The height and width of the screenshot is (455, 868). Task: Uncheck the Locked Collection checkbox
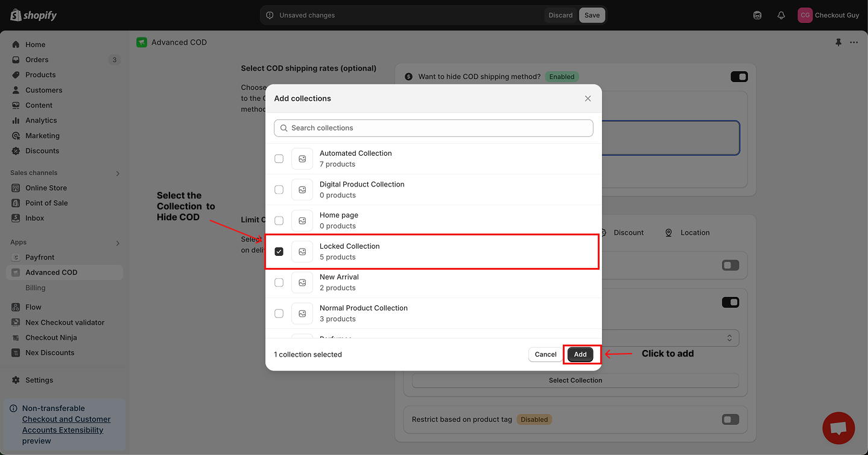pyautogui.click(x=279, y=252)
